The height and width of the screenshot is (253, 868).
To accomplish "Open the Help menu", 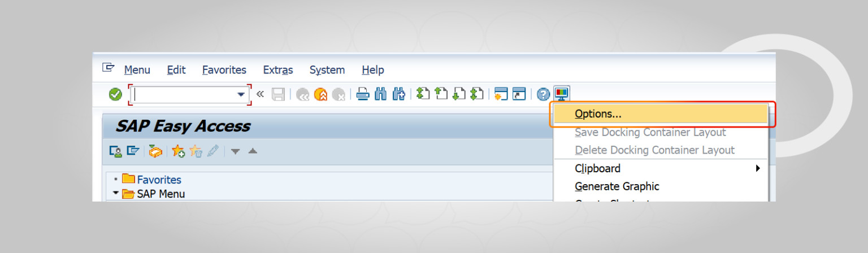I will (373, 70).
